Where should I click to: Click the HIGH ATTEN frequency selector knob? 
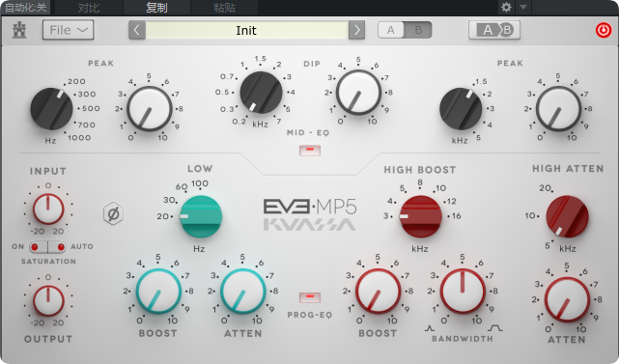(x=567, y=216)
